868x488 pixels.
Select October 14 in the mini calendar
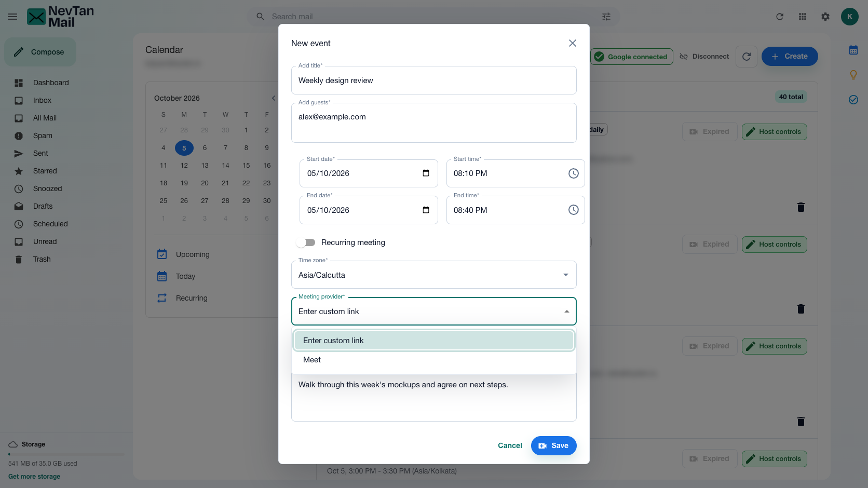[x=225, y=166]
